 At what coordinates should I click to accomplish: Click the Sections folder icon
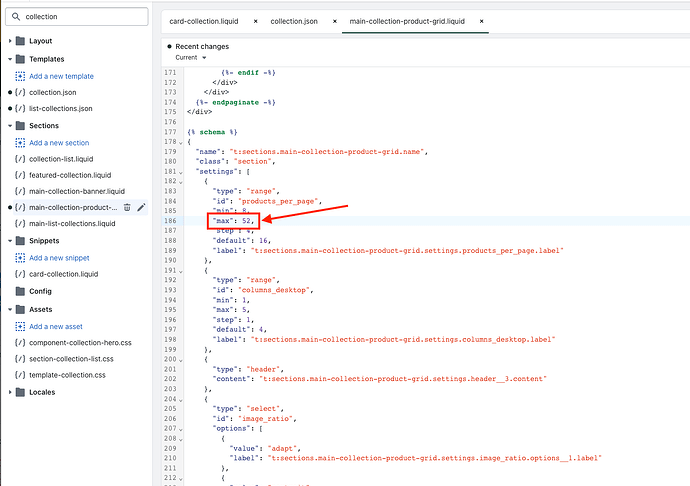coord(20,126)
